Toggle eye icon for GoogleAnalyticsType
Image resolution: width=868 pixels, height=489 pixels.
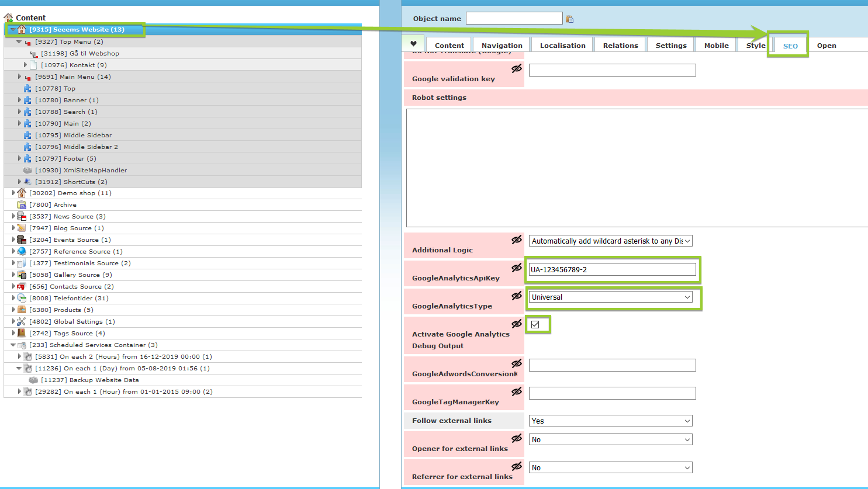[x=517, y=296]
